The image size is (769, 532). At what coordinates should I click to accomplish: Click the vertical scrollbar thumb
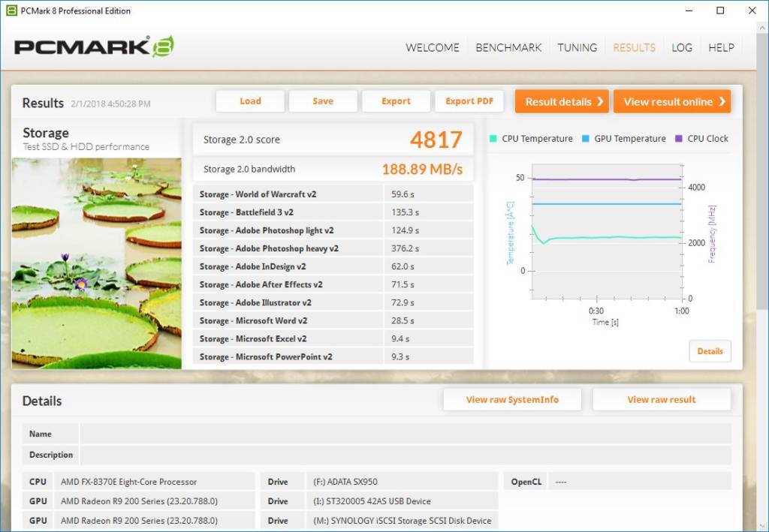tap(763, 171)
